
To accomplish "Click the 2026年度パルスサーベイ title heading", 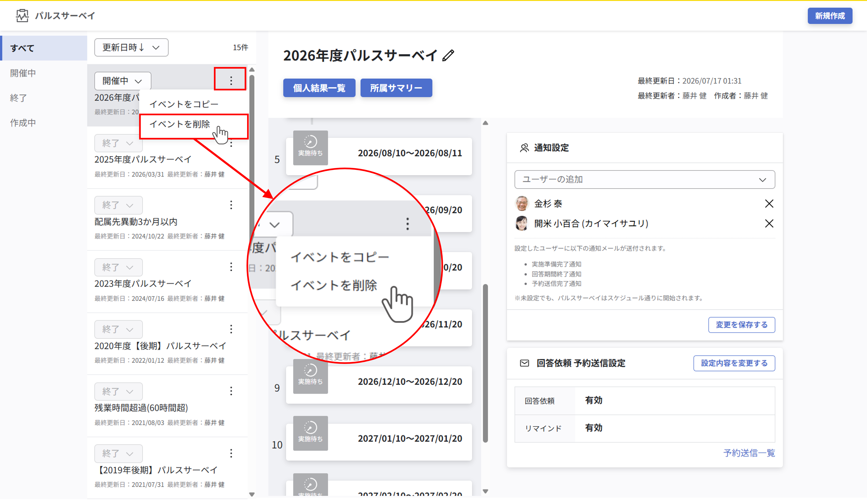I will 360,56.
